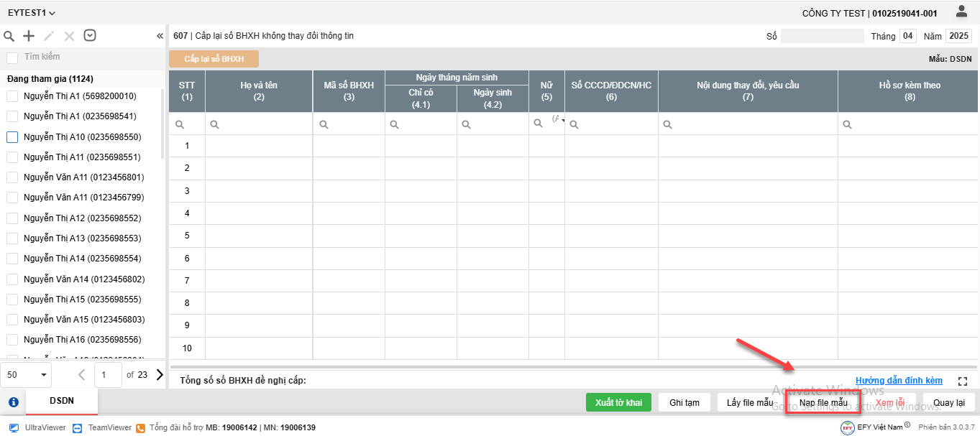Click the UltraViewer support icon

tap(14, 427)
